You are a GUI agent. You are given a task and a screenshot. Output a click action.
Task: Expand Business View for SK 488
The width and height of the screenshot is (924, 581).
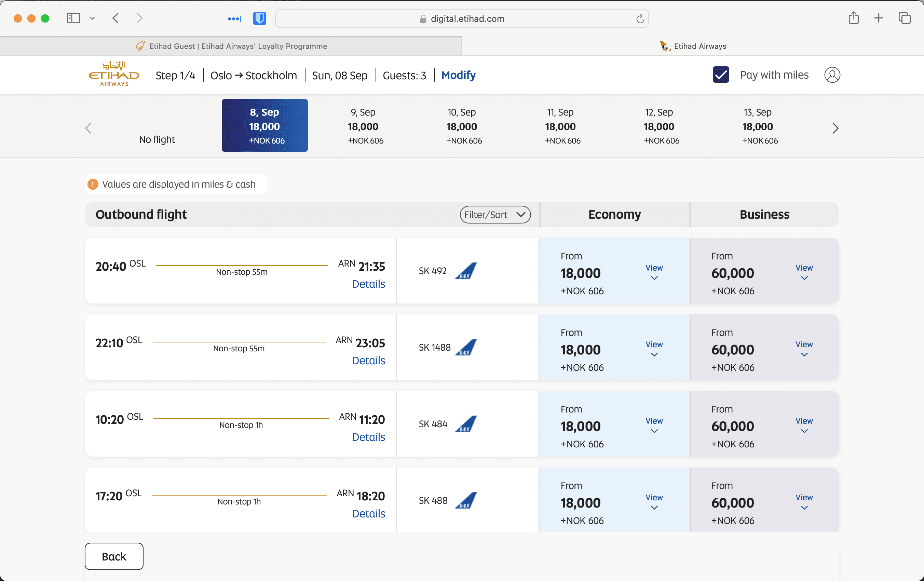[804, 502]
